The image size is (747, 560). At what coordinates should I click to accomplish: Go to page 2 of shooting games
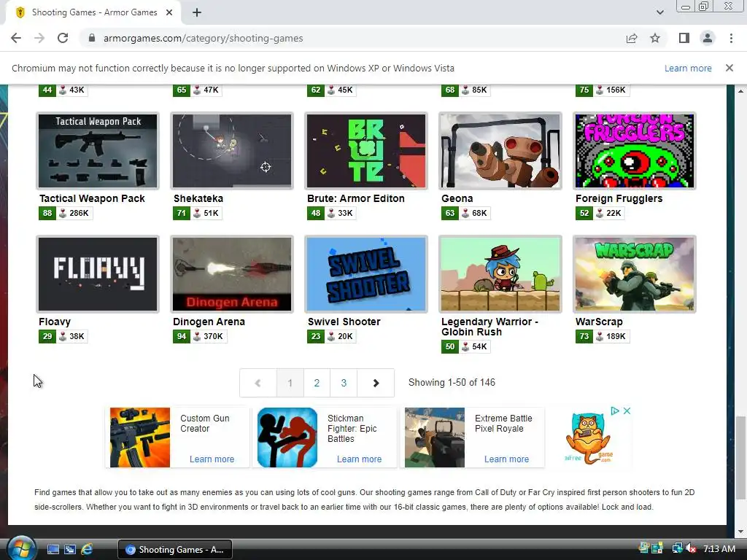tap(317, 383)
